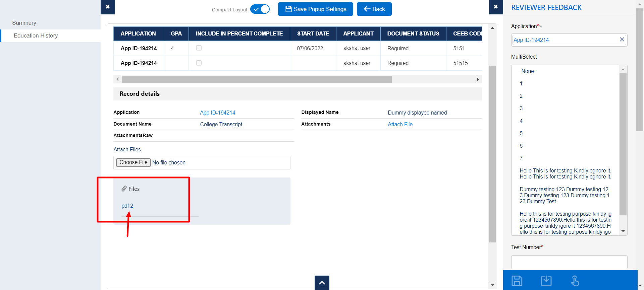Check Include in Percent Complete for second row

click(x=199, y=63)
